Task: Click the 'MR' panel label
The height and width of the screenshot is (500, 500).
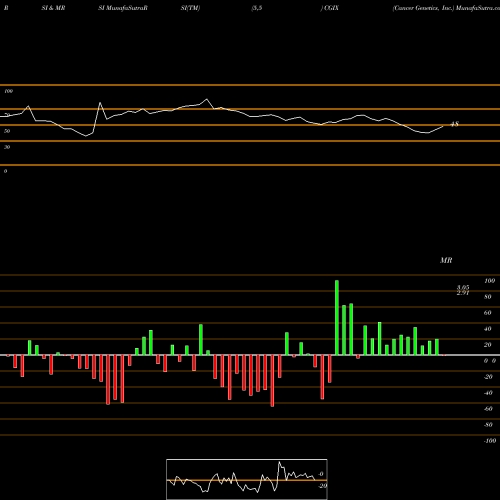Action: (446, 260)
